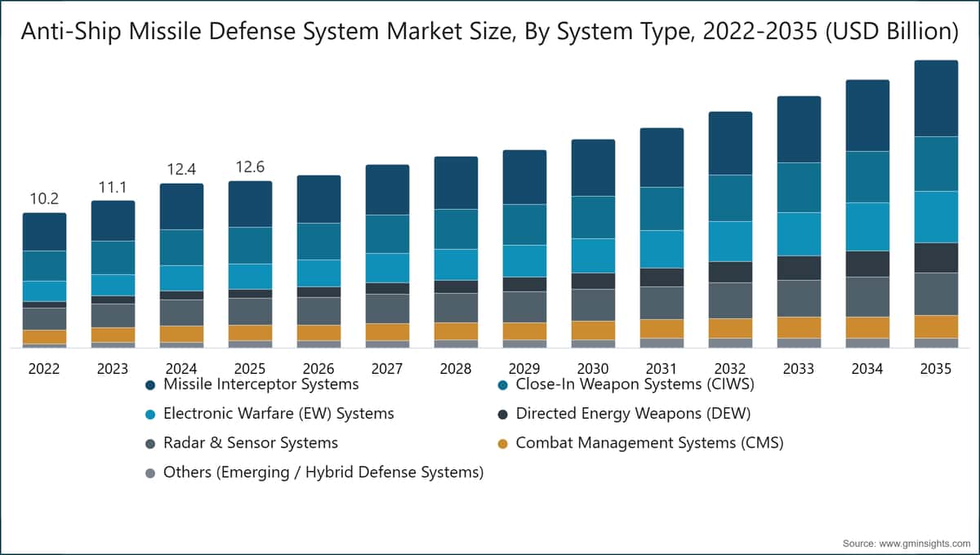The image size is (980, 555).
Task: Click the 2022 Combat Management Systems bar segment
Action: click(x=44, y=337)
